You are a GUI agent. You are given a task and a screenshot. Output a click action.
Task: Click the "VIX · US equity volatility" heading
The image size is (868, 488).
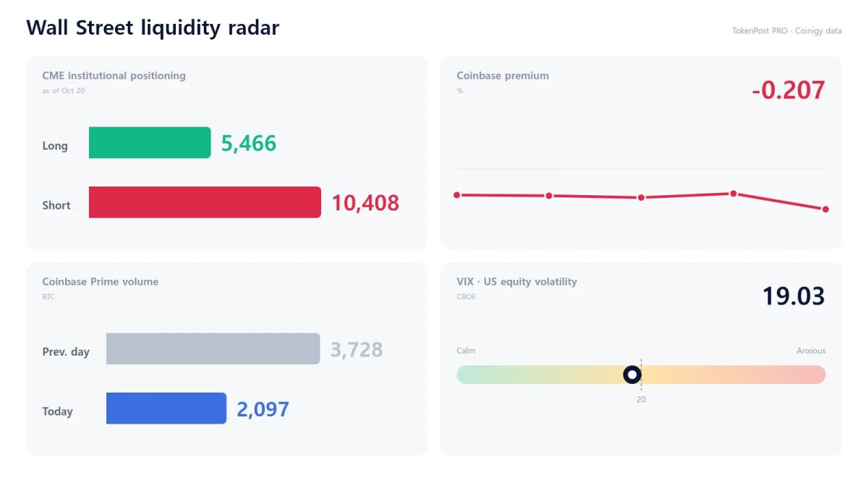[x=516, y=281]
